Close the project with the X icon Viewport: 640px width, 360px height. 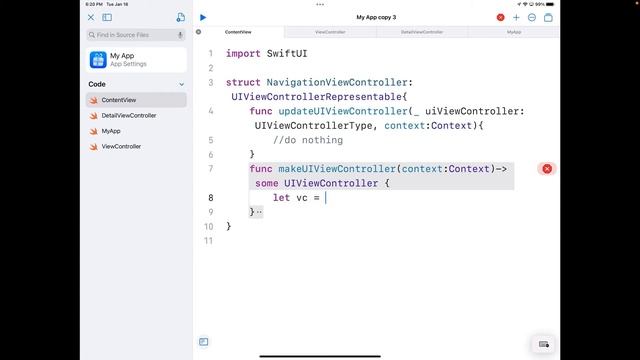click(91, 18)
